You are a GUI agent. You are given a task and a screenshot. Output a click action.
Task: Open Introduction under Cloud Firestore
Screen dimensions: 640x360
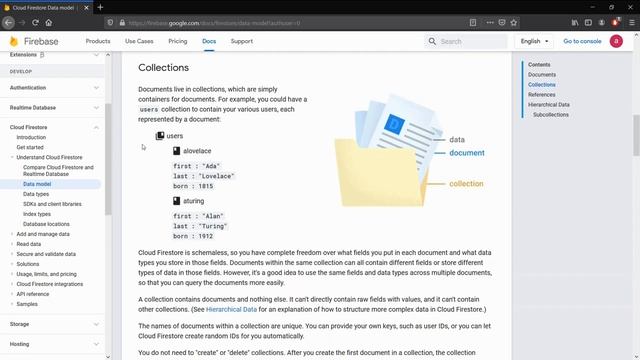tap(31, 137)
